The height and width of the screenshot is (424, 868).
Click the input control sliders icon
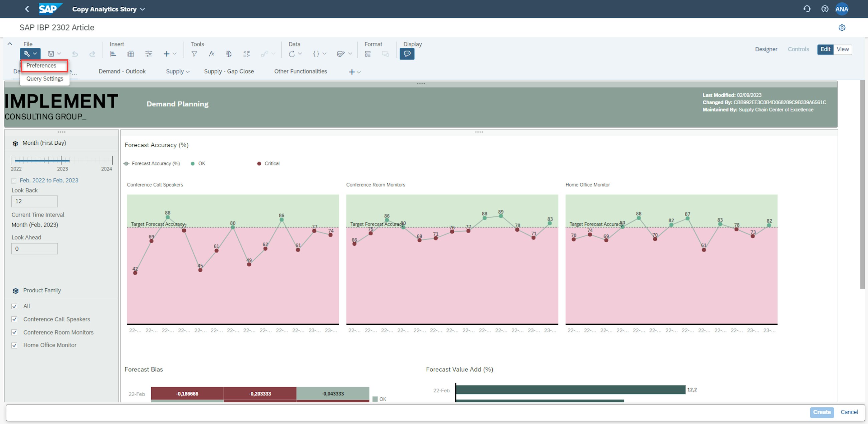tap(149, 54)
